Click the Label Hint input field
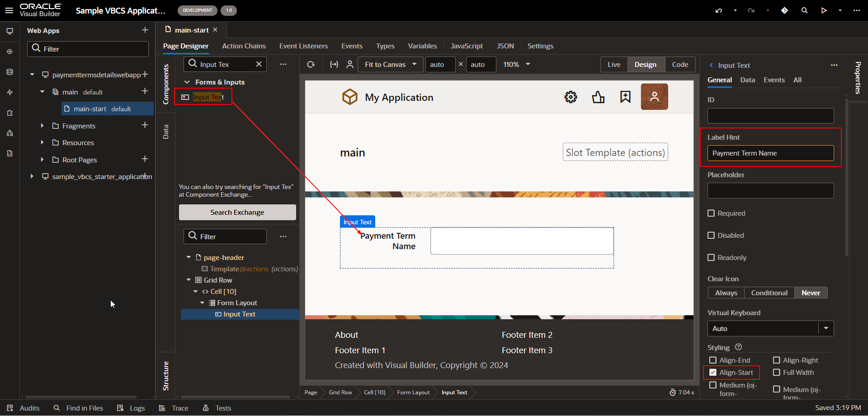Image resolution: width=868 pixels, height=416 pixels. [x=770, y=153]
